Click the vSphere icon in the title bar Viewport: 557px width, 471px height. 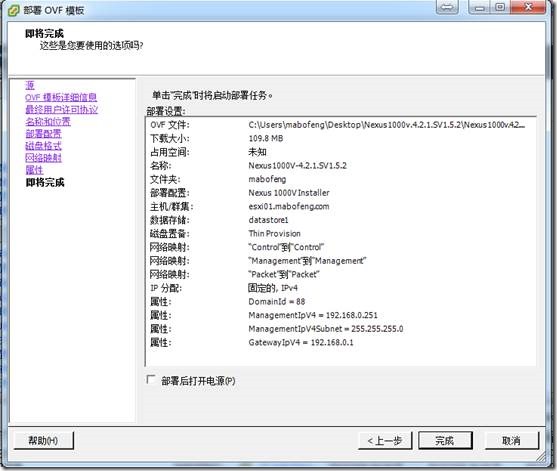(14, 10)
